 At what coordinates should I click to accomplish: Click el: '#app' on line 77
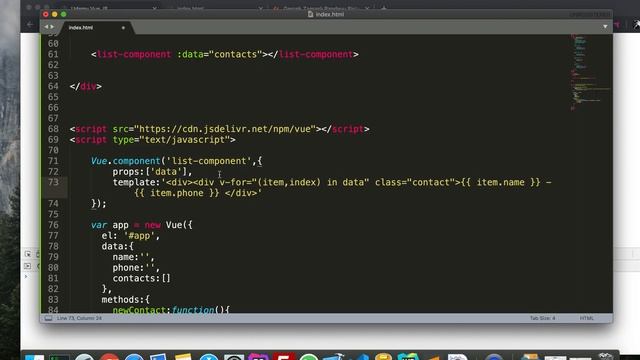131,236
